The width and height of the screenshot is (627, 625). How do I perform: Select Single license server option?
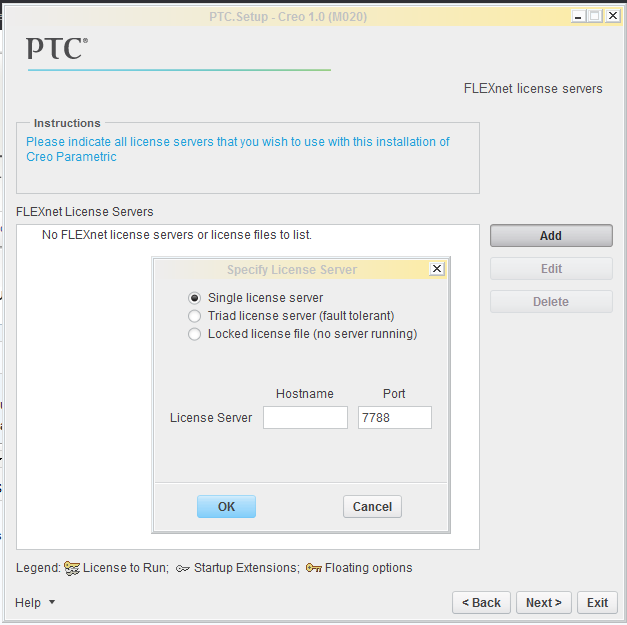click(194, 298)
